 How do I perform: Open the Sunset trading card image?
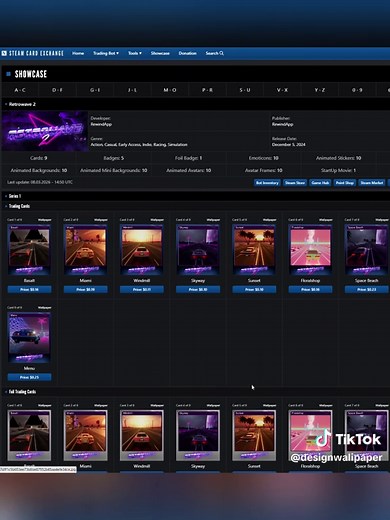click(254, 250)
